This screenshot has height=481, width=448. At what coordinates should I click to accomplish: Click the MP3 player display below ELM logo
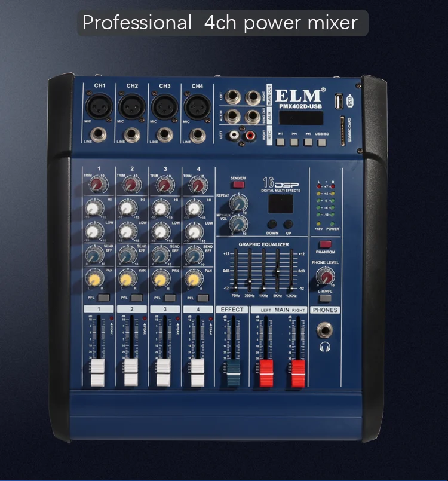(301, 118)
